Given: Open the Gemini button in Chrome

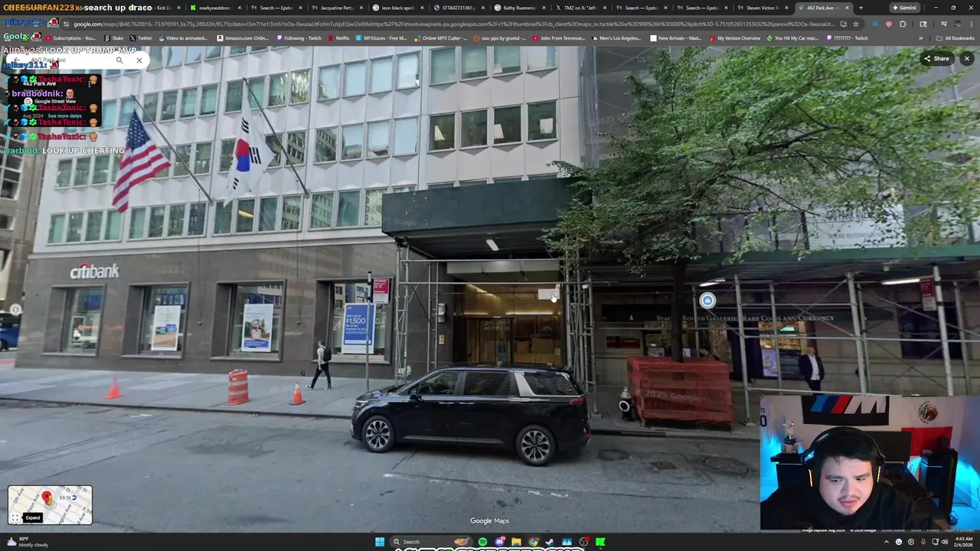Looking at the screenshot, I should coord(903,8).
